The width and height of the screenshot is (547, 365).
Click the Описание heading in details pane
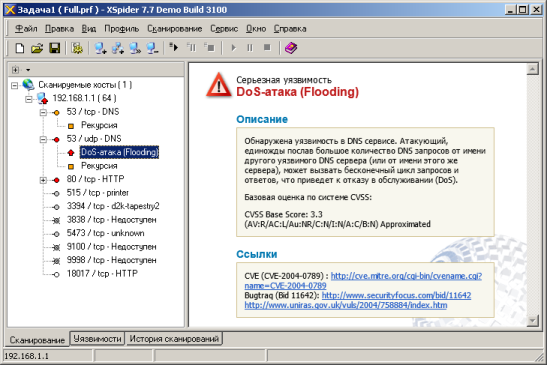[262, 119]
